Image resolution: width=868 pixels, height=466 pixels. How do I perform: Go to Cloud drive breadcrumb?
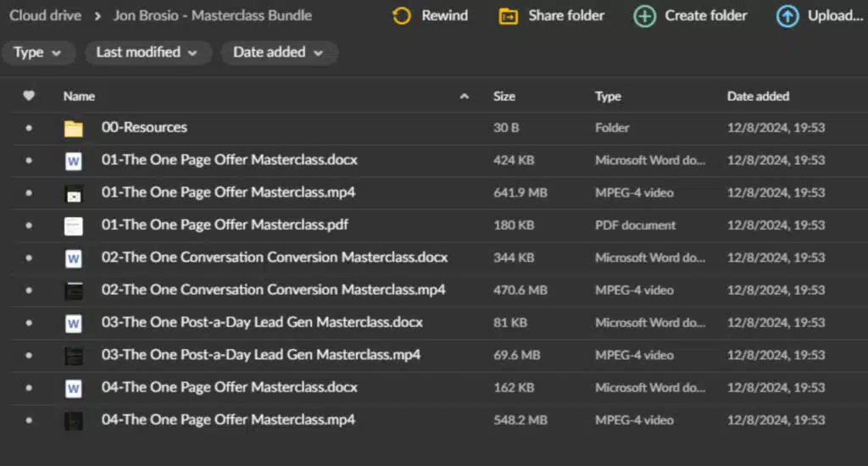(x=46, y=15)
